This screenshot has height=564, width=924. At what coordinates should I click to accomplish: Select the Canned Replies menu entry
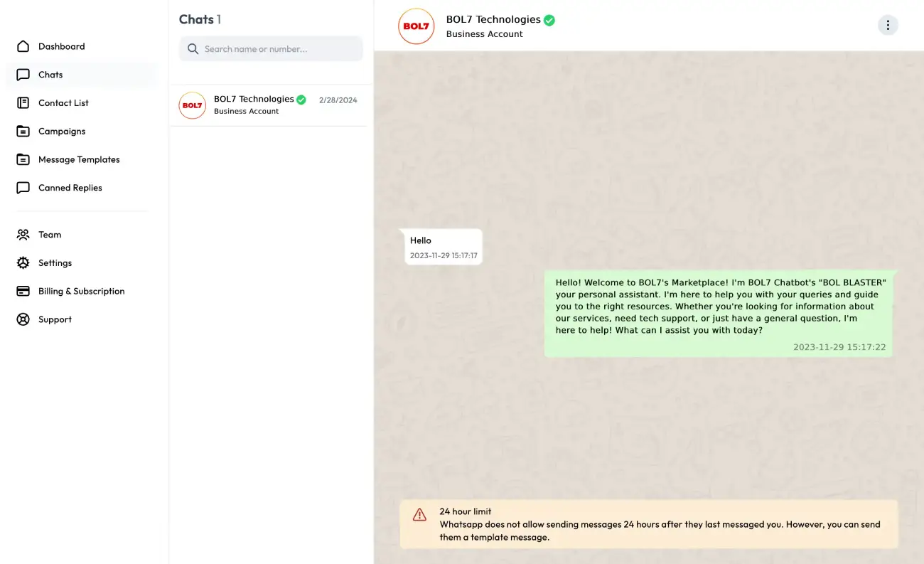pos(70,188)
